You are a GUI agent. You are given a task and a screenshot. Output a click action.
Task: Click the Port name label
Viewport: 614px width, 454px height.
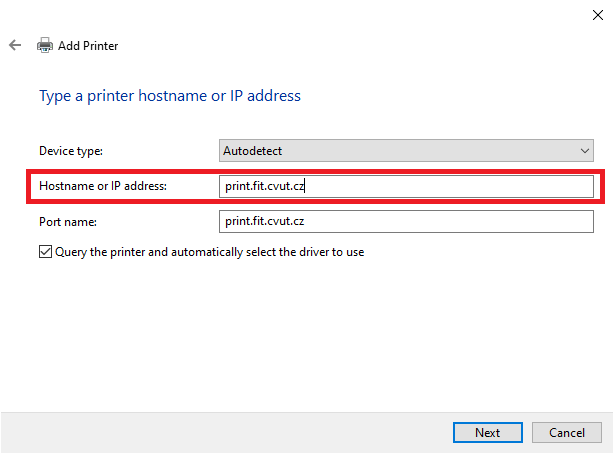68,222
